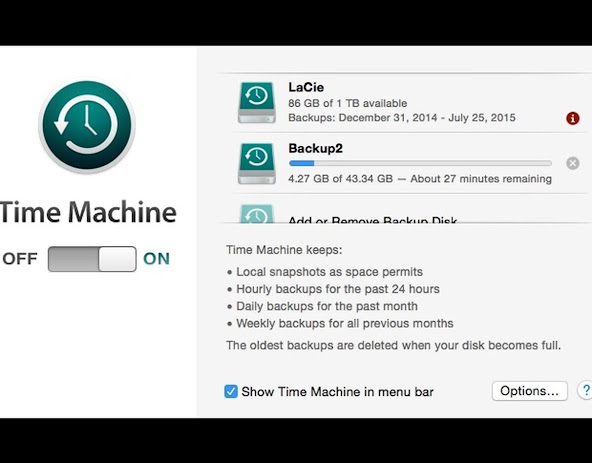Select the Backup2 disk icon
Screen dimensions: 592x463
pyautogui.click(x=257, y=164)
